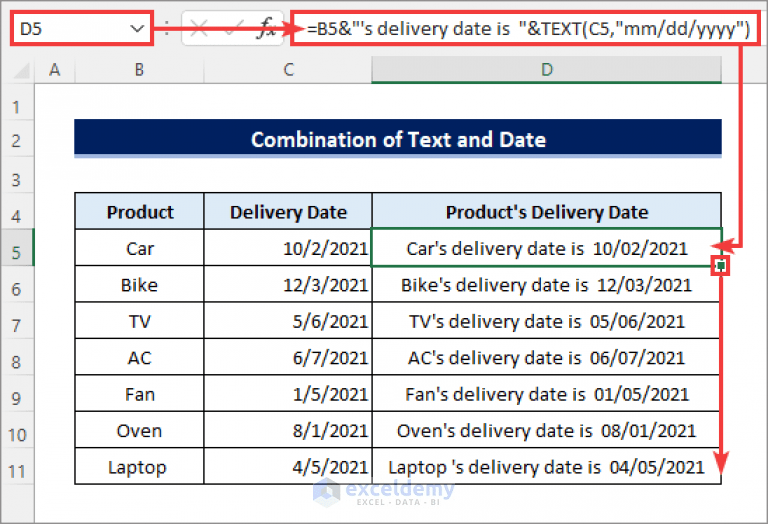Select the date cell 4/5/2021
Image resolution: width=768 pixels, height=524 pixels.
(x=288, y=467)
